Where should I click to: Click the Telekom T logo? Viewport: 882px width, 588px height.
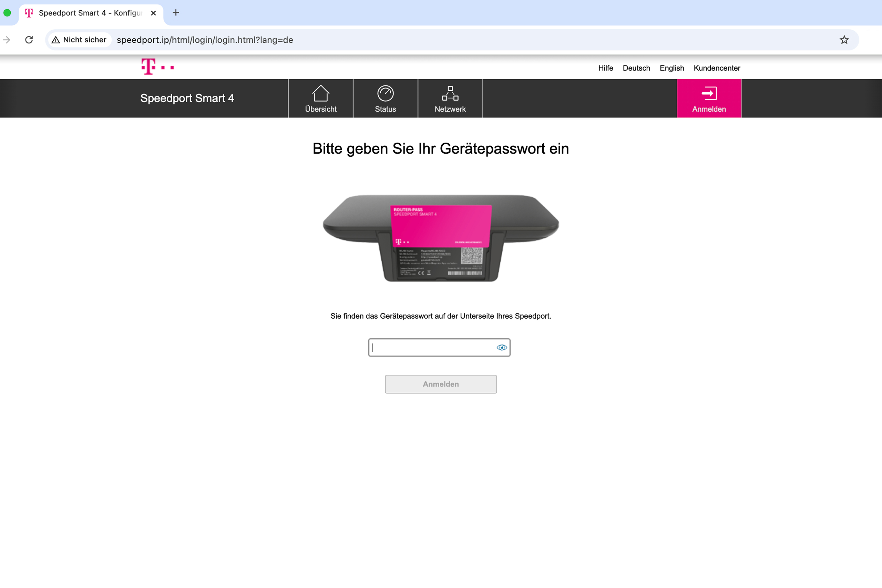[157, 66]
